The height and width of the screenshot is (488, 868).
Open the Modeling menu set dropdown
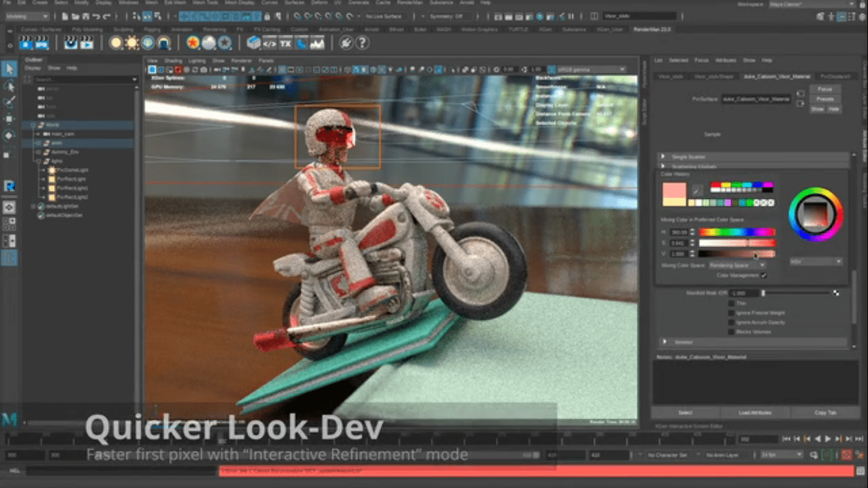click(27, 16)
